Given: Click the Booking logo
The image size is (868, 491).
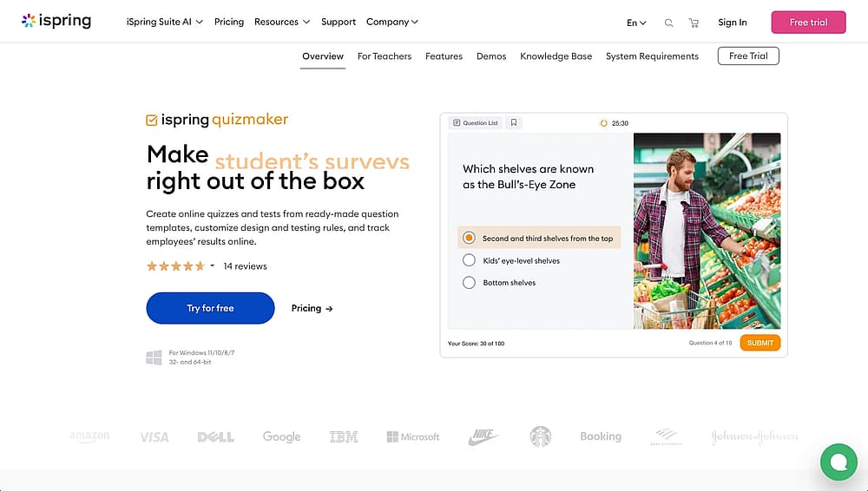Looking at the screenshot, I should tap(601, 436).
